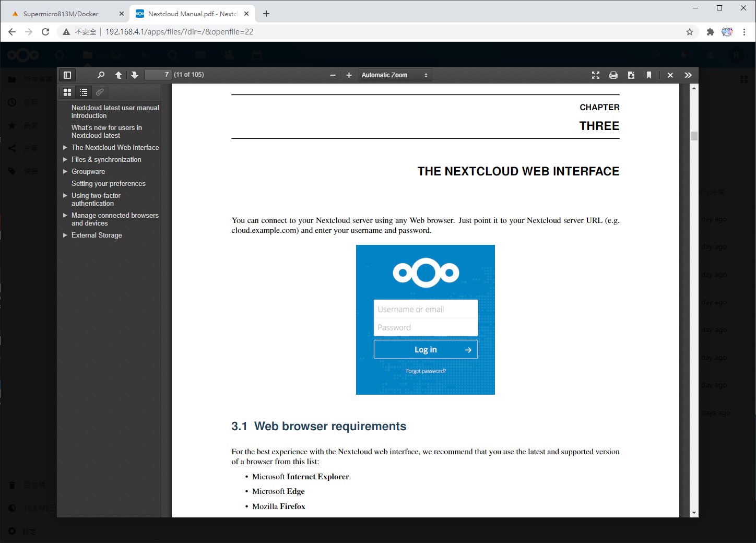756x543 pixels.
Task: Show document outline view in sidebar
Action: [84, 92]
